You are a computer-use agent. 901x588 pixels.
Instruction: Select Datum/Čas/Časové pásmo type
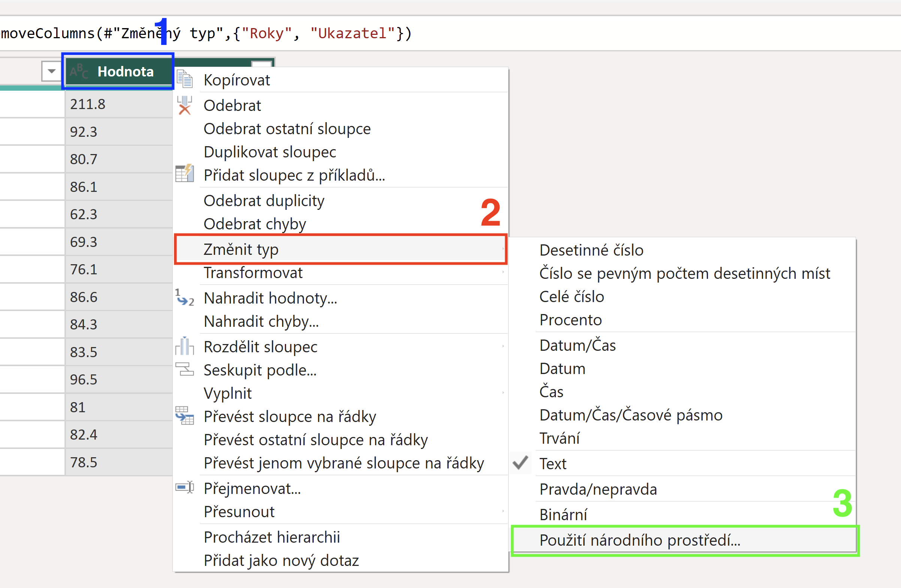click(x=682, y=415)
